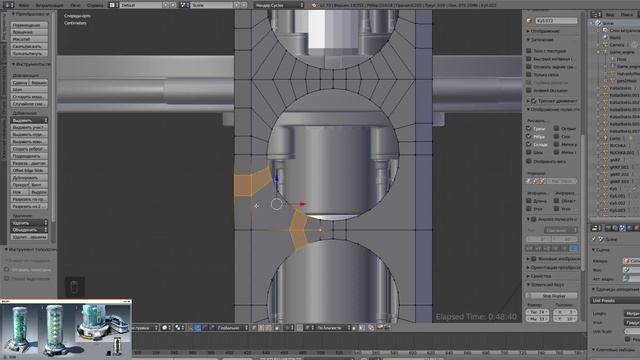This screenshot has height=360, width=640.
Task: Click the Дублировать button
Action: (29, 178)
